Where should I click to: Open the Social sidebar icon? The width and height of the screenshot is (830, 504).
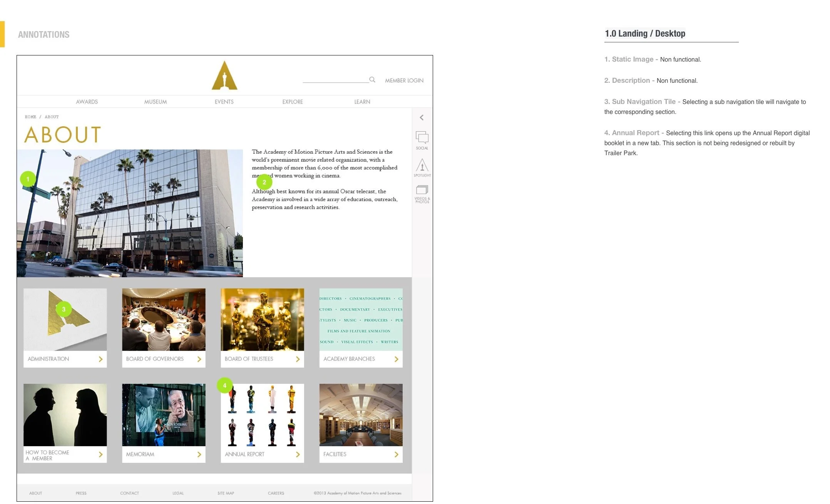pyautogui.click(x=422, y=140)
